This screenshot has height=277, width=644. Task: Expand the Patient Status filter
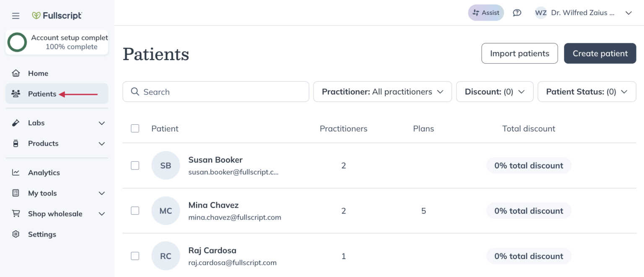click(587, 91)
